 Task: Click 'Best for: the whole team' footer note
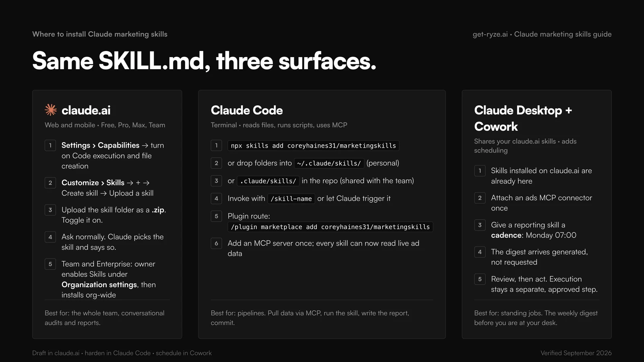[x=105, y=318]
